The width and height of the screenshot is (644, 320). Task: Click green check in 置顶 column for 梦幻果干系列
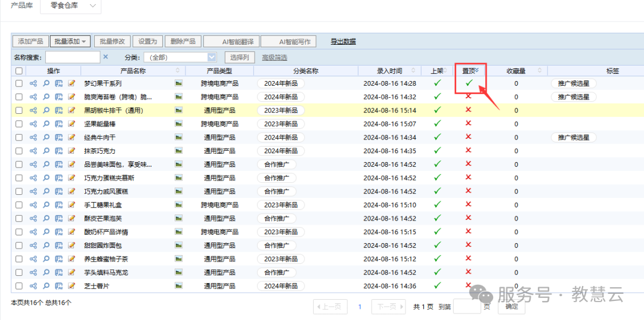coord(469,83)
